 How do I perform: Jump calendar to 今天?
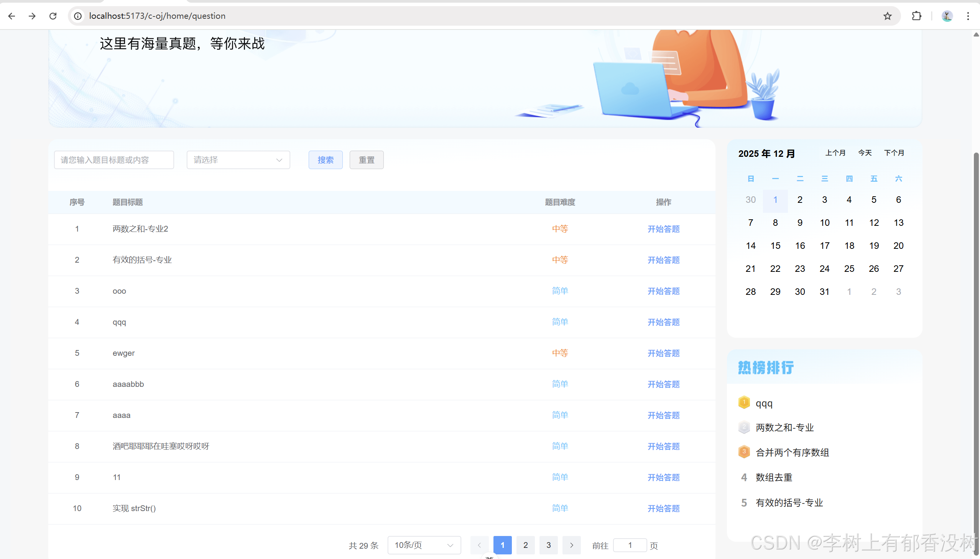tap(865, 153)
